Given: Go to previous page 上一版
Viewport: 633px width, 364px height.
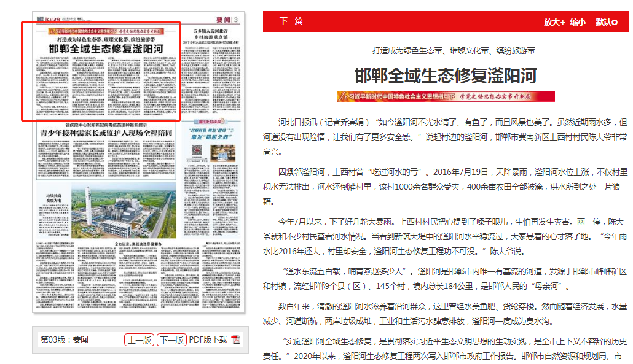Looking at the screenshot, I should (140, 340).
